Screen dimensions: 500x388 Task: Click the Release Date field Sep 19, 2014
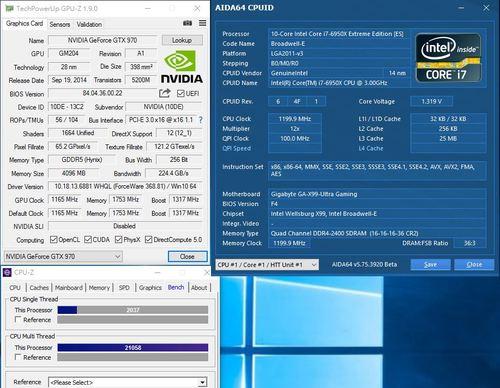click(69, 80)
